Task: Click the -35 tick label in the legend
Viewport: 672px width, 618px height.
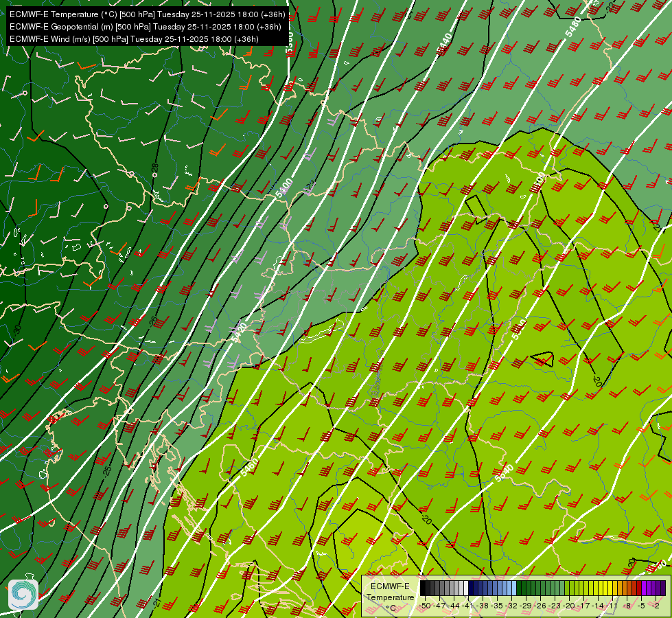Action: (x=497, y=606)
